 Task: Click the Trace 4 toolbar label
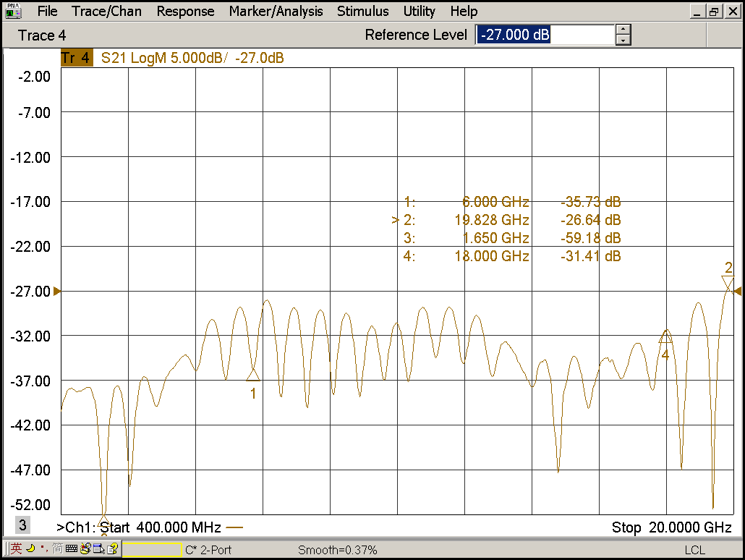(x=42, y=35)
